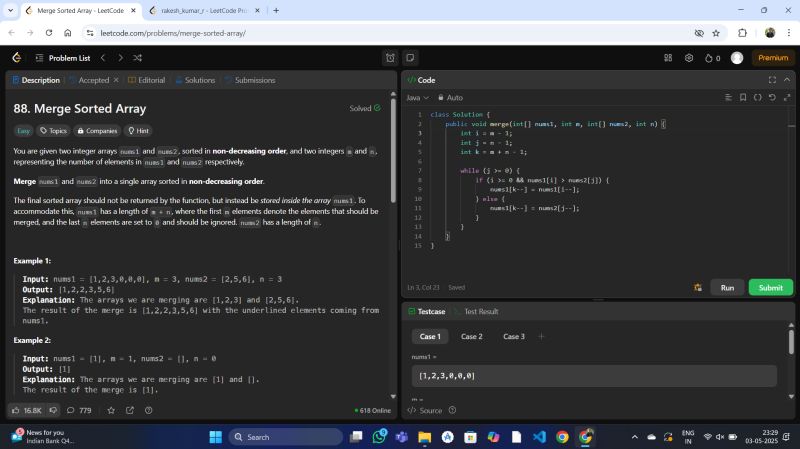Expand the Topics tag

click(52, 130)
